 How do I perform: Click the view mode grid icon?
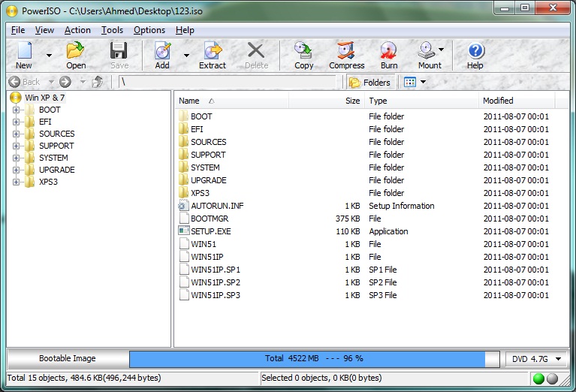(409, 82)
